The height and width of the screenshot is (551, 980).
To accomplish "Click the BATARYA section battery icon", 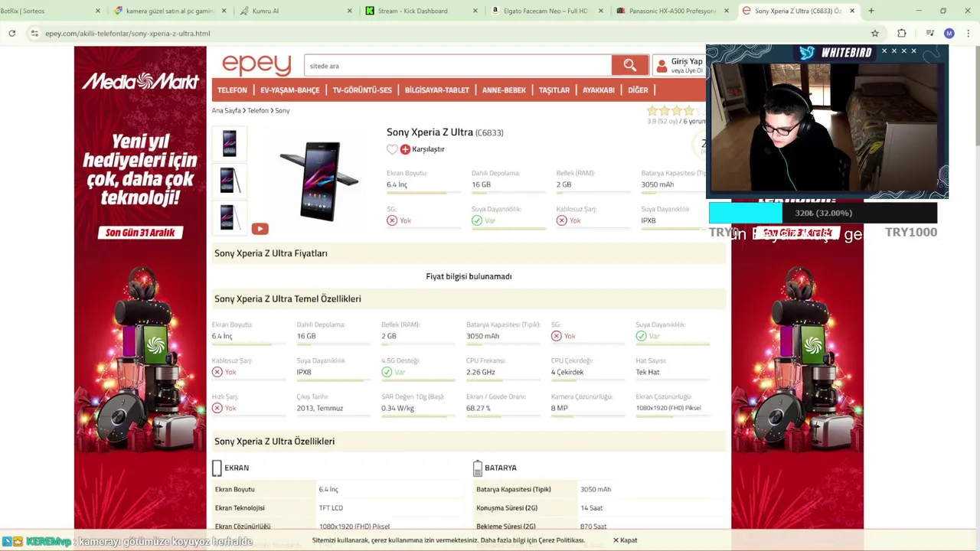I will point(478,468).
